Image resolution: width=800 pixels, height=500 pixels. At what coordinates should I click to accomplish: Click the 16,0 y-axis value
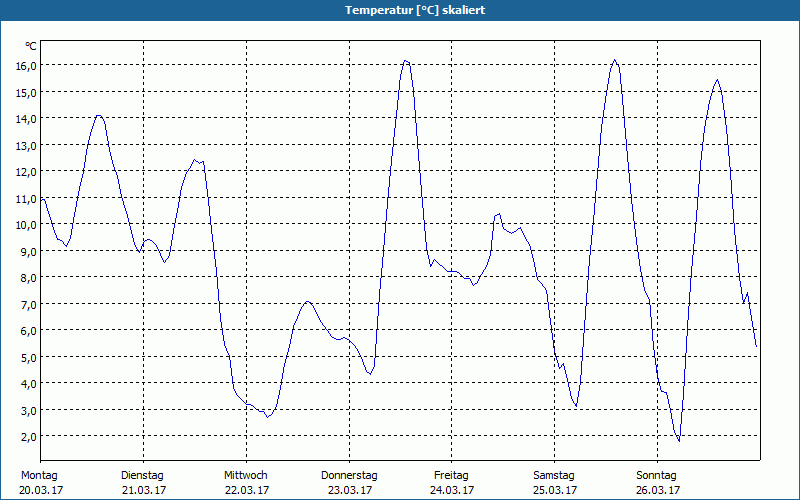(26, 65)
